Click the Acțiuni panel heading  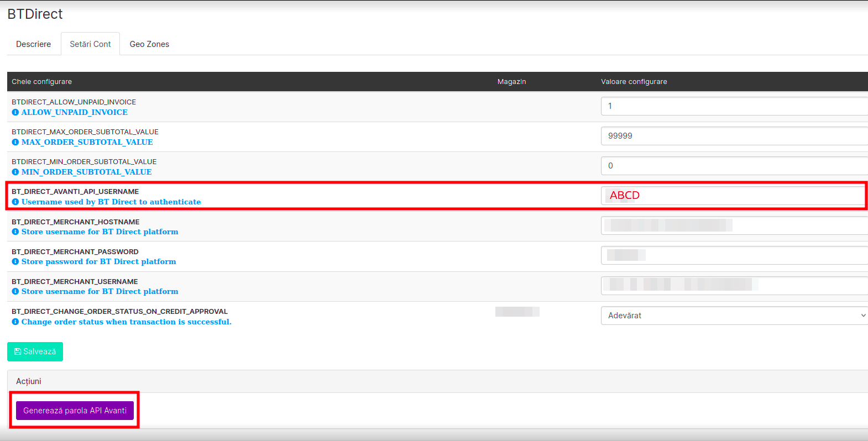pyautogui.click(x=29, y=381)
